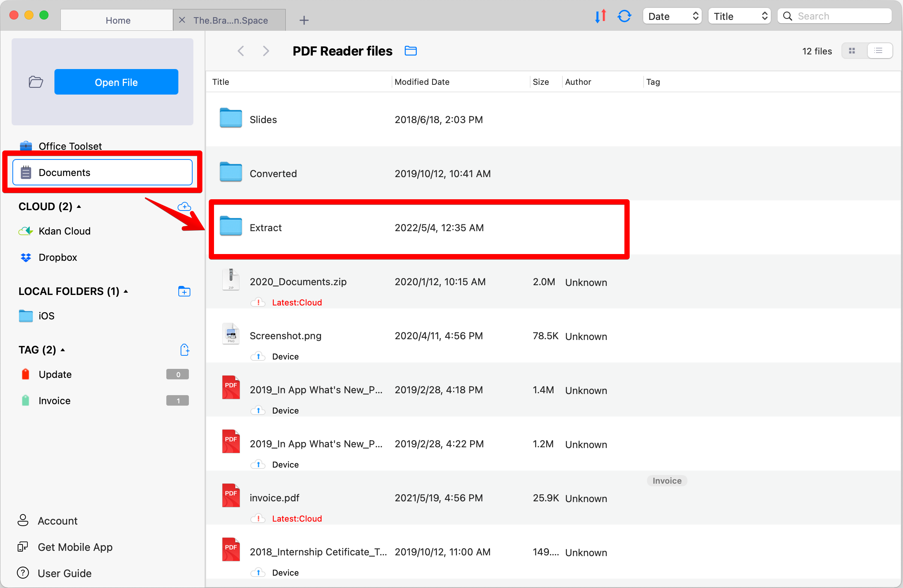This screenshot has width=903, height=588.
Task: Add cloud service via cloud plus icon
Action: coord(184,207)
